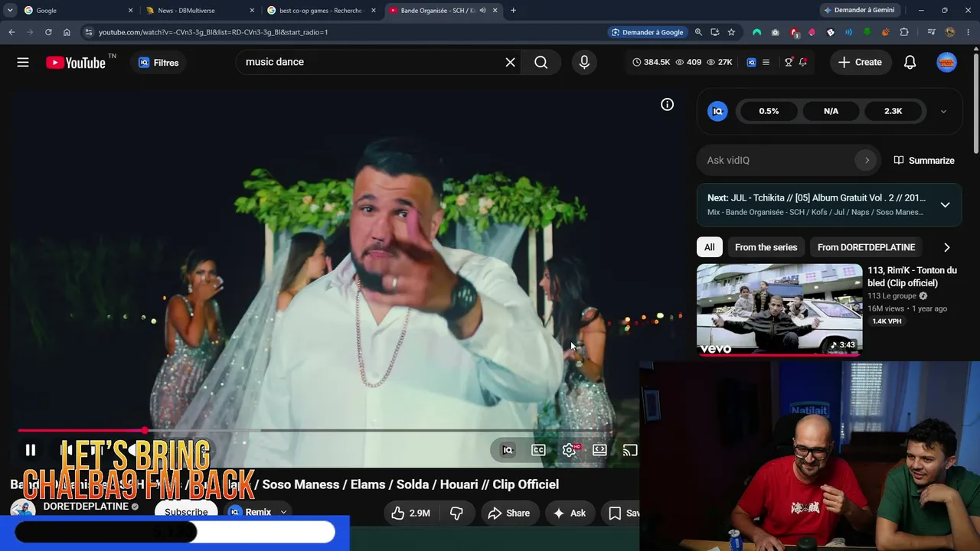Open vidIQ trophy achievements icon
Image resolution: width=980 pixels, height=551 pixels.
(x=789, y=63)
